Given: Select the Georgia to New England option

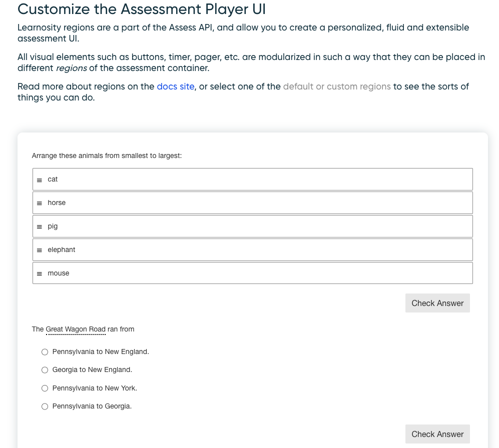Looking at the screenshot, I should [x=45, y=369].
